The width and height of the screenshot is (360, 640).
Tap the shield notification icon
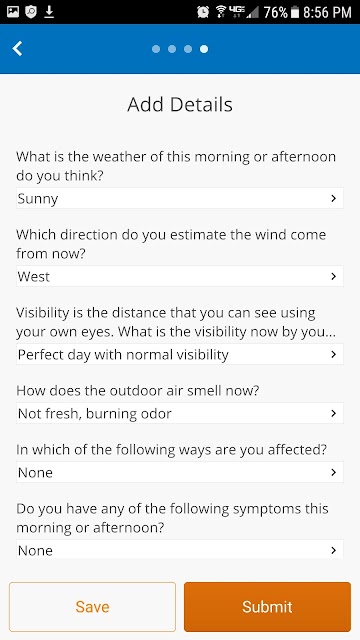click(31, 12)
